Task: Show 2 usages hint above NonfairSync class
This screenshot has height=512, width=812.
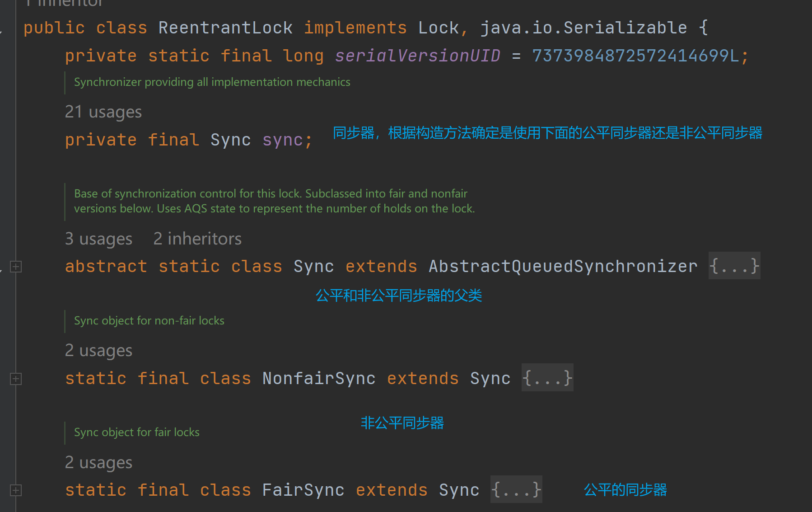Action: [x=98, y=351]
